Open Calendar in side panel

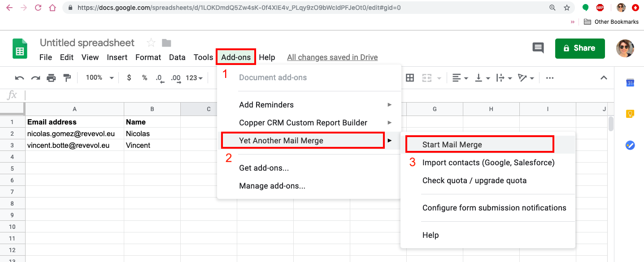click(x=630, y=83)
